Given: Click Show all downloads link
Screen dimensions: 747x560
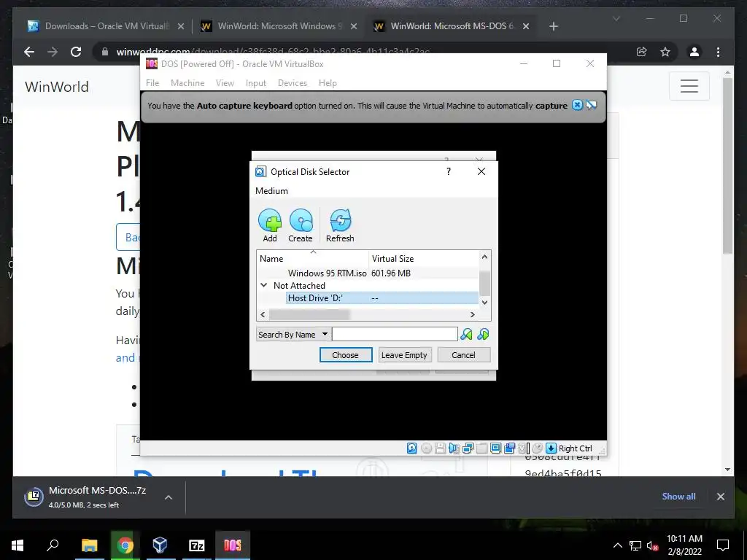Looking at the screenshot, I should click(x=678, y=496).
